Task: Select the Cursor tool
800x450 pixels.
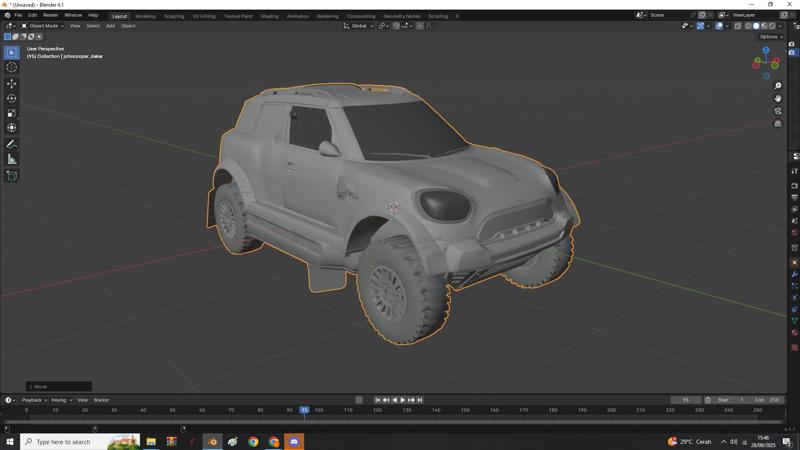Action: [x=11, y=67]
